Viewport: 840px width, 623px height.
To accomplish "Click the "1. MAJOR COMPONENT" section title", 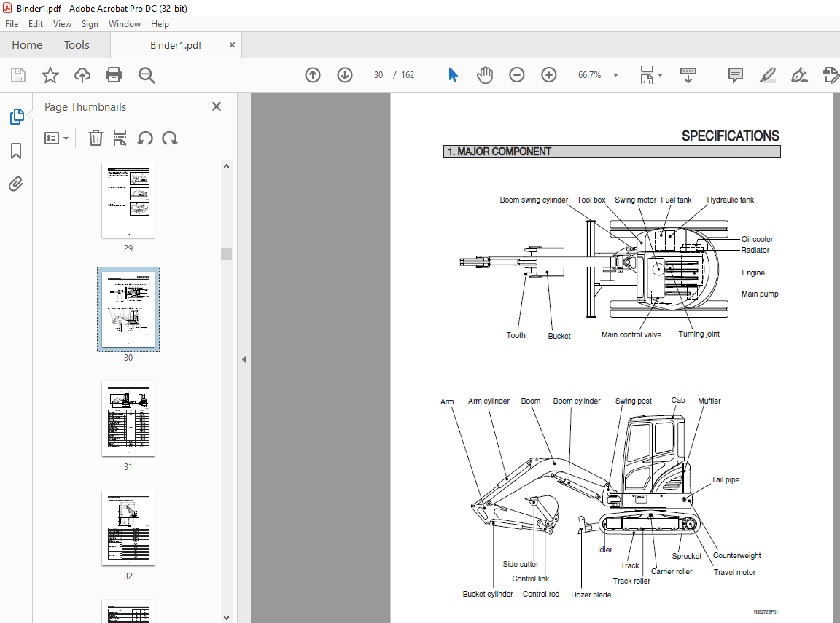I will pyautogui.click(x=499, y=152).
